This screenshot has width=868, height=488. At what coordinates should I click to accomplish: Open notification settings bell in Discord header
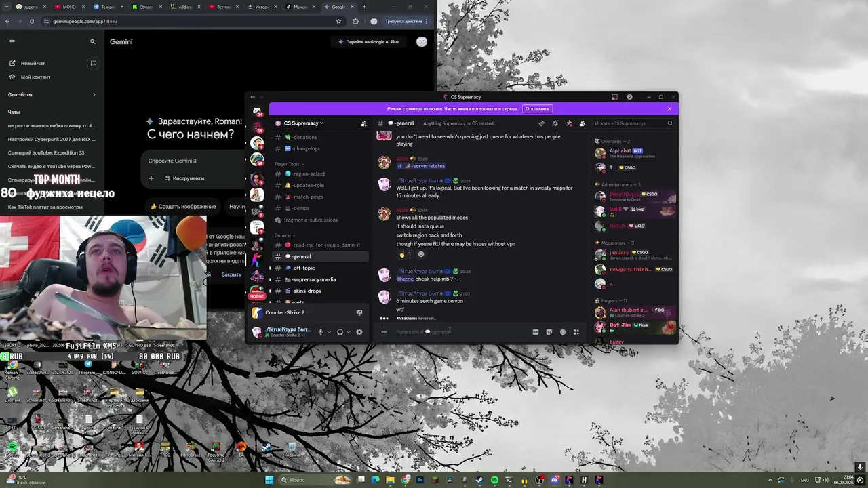(555, 123)
